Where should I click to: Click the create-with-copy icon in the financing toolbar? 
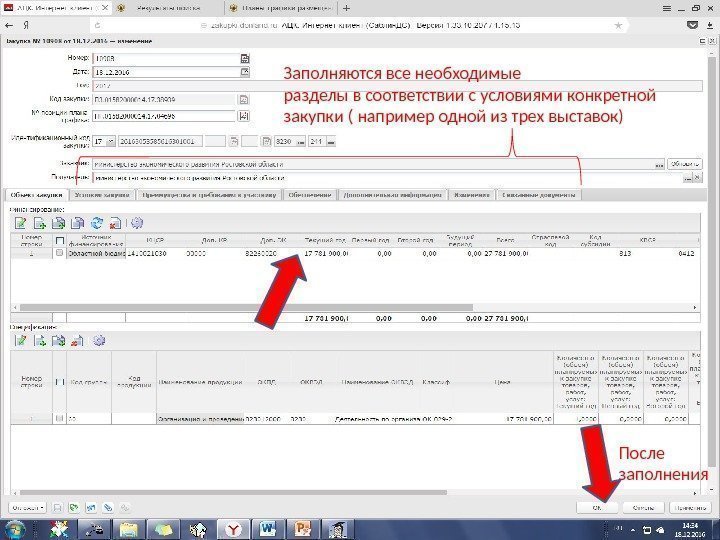coord(59,223)
